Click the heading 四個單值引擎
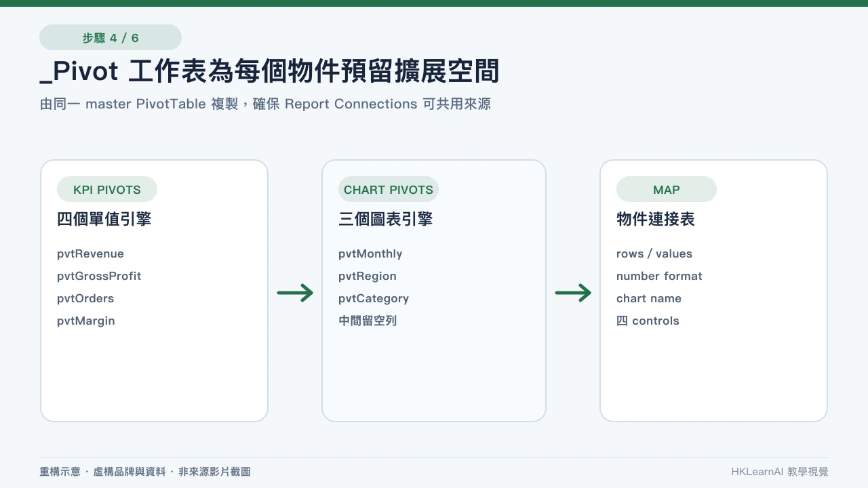Viewport: 868px width, 488px height. 104,219
